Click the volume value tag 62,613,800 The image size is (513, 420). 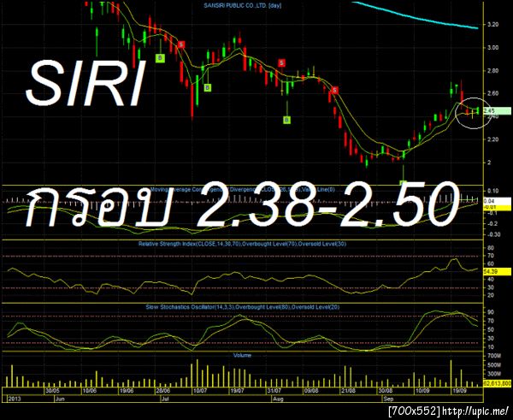(497, 383)
